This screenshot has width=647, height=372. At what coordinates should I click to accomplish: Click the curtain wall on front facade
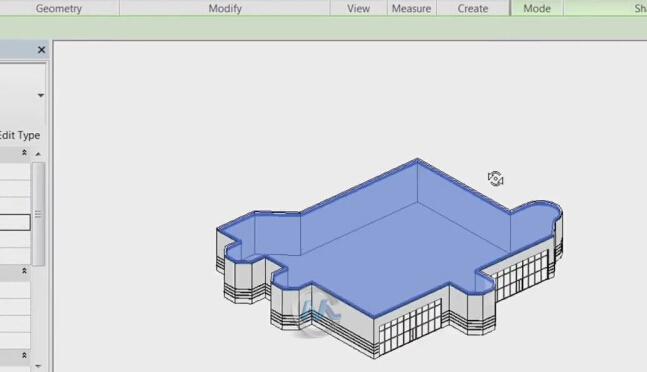coord(409,326)
